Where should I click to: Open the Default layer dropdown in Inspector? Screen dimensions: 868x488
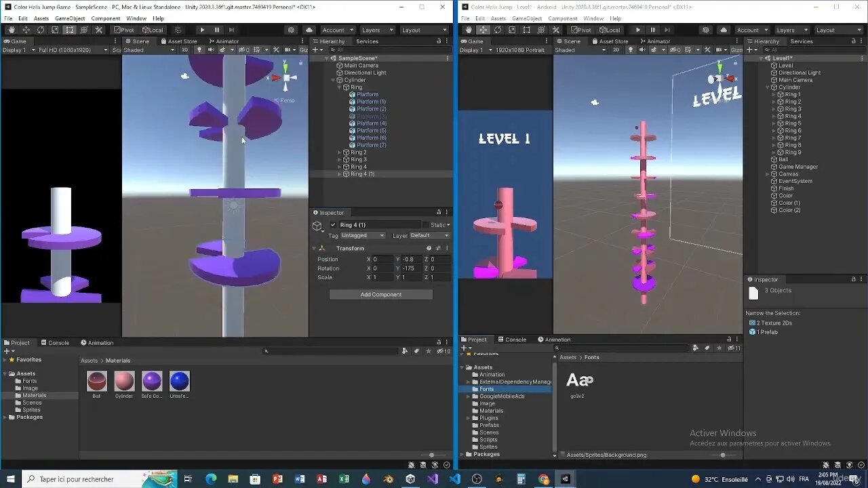tap(430, 235)
